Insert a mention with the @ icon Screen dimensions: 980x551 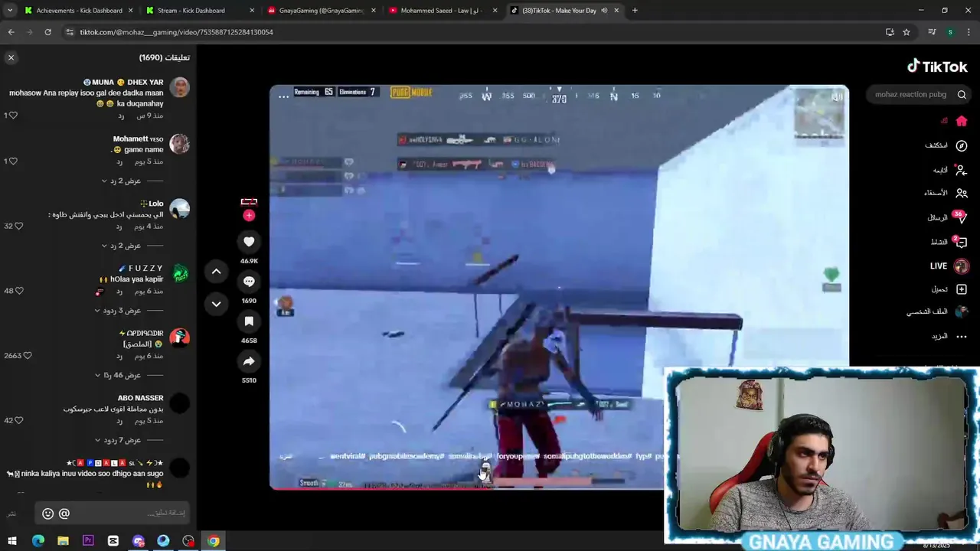[64, 514]
